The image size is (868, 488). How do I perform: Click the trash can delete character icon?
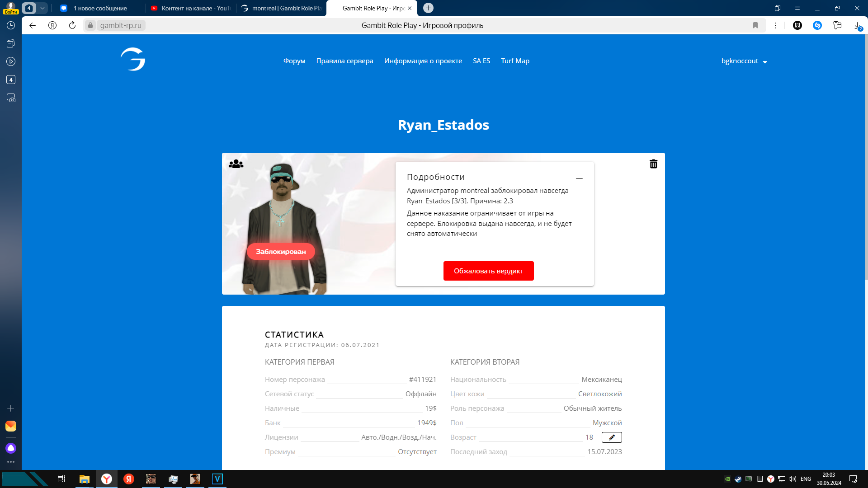tap(653, 164)
